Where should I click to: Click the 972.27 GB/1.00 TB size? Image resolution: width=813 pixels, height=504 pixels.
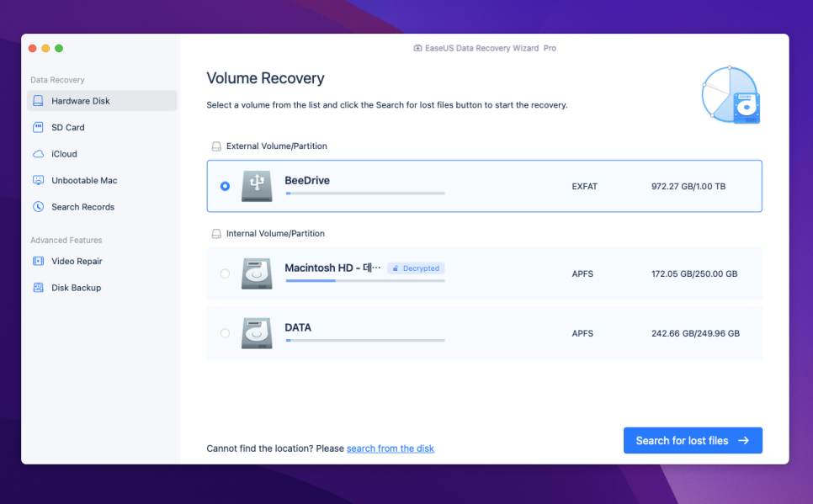688,186
